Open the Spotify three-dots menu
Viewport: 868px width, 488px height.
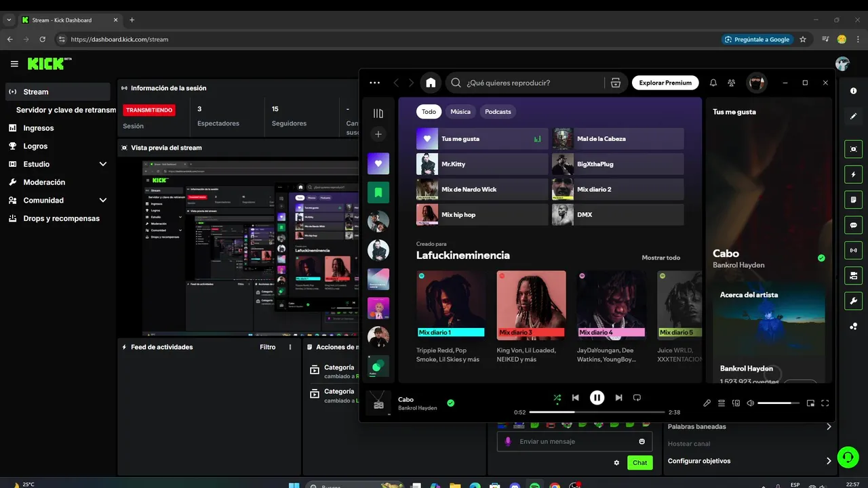[x=375, y=83]
